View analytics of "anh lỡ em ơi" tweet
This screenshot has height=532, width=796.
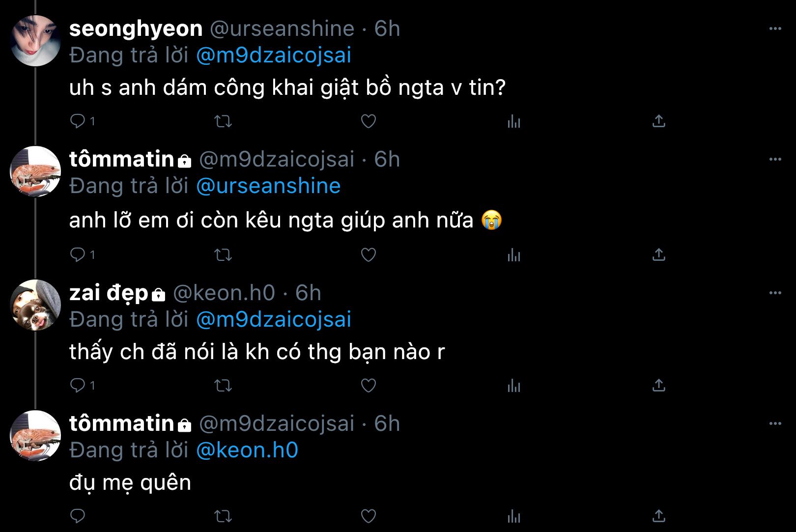(514, 255)
